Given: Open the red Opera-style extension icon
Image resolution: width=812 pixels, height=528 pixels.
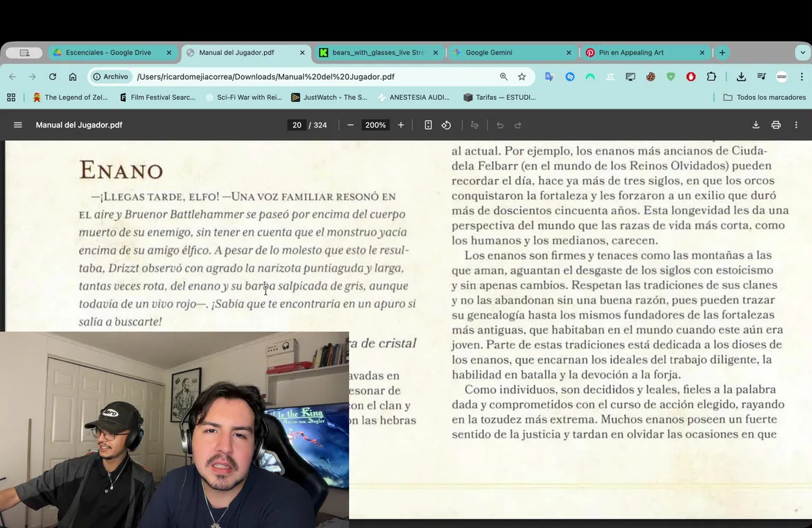Looking at the screenshot, I should (x=691, y=76).
